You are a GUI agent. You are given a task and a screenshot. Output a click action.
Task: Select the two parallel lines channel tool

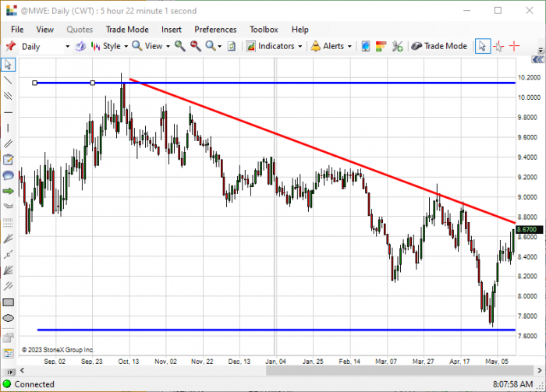pyautogui.click(x=8, y=143)
